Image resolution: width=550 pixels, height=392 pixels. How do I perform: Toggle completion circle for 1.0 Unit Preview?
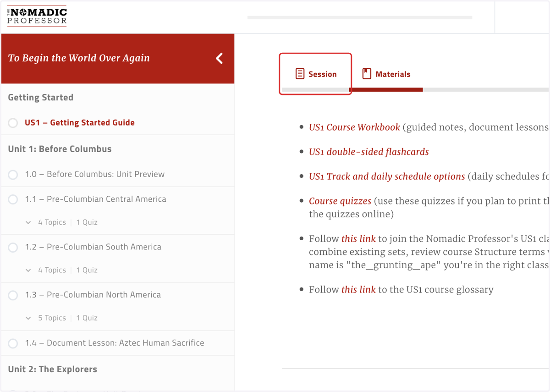13,175
